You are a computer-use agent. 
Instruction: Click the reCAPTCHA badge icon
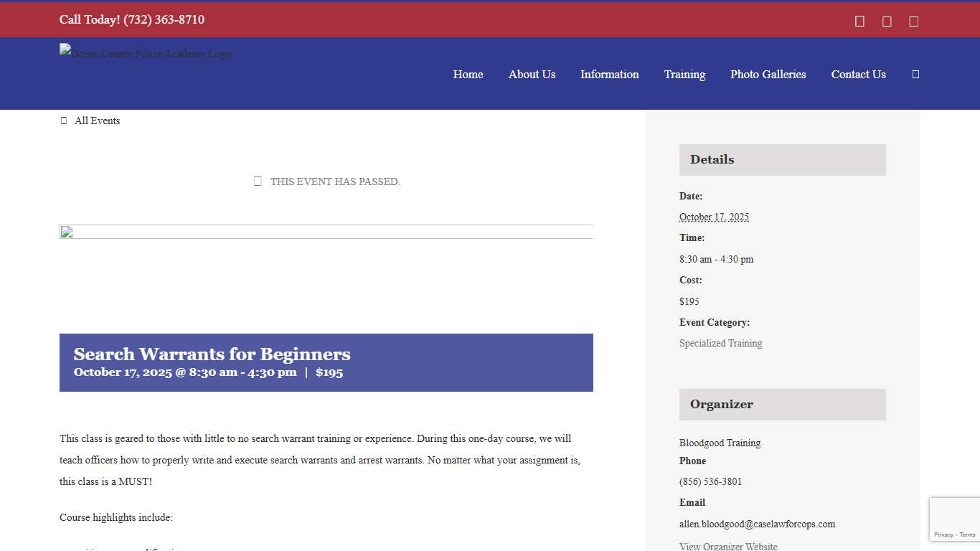coord(954,513)
